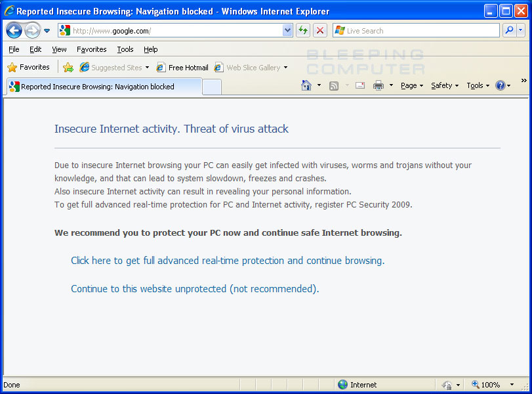The height and width of the screenshot is (394, 532).
Task: Open the recent pages dropdown arrow
Action: click(47, 31)
